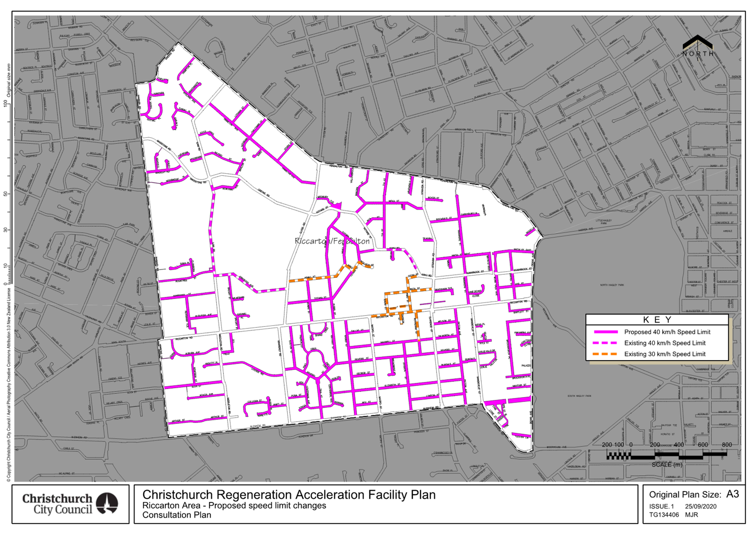
Task: Click the Christchurch City Council fern logo
Action: [107, 503]
